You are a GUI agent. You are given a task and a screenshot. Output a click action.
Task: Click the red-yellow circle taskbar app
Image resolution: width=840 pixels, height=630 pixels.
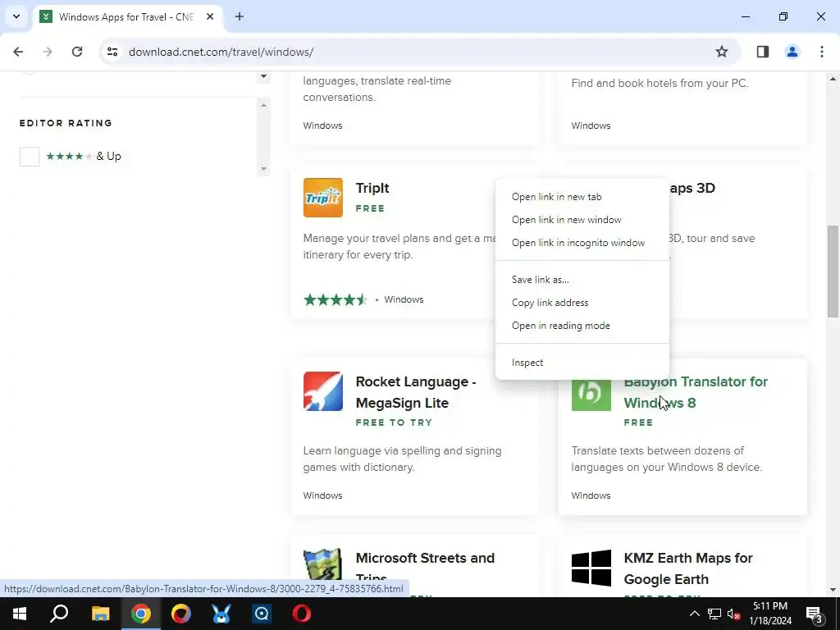pos(181,614)
